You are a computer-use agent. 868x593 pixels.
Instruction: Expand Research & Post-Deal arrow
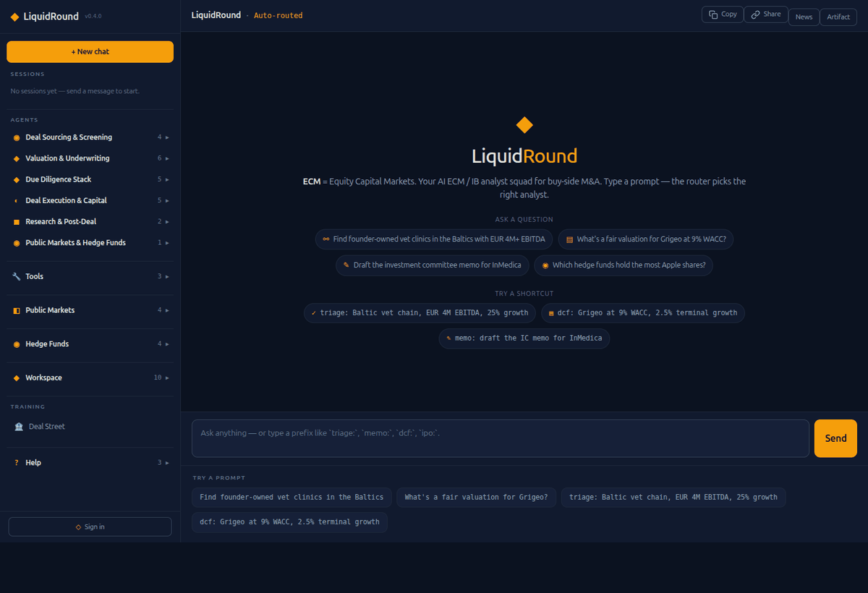pos(167,221)
